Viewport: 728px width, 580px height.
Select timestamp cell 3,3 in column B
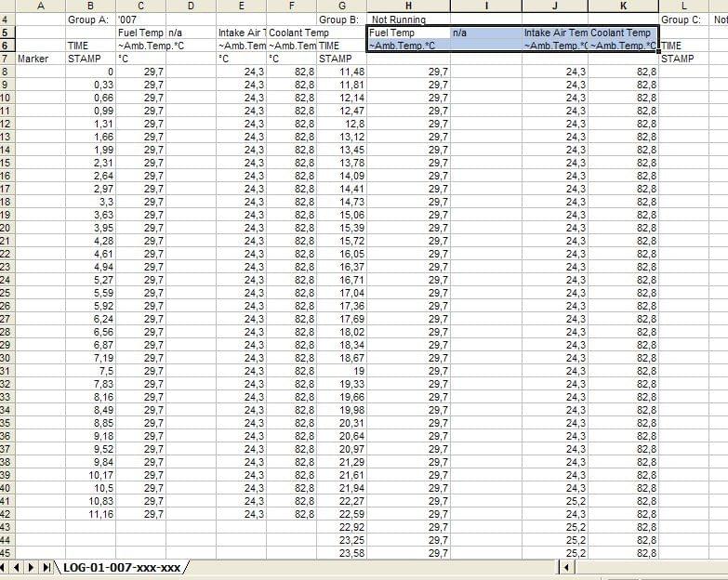90,202
